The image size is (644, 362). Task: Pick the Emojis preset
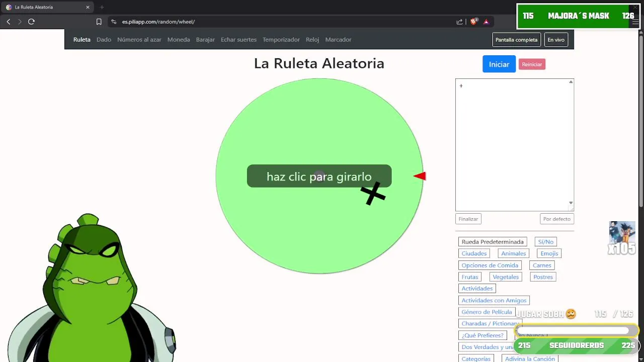[549, 253]
